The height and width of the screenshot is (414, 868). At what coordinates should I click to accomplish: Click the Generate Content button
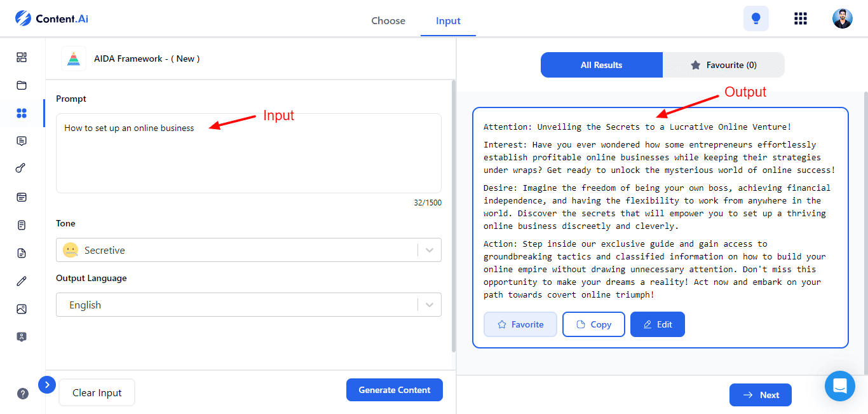pyautogui.click(x=394, y=390)
